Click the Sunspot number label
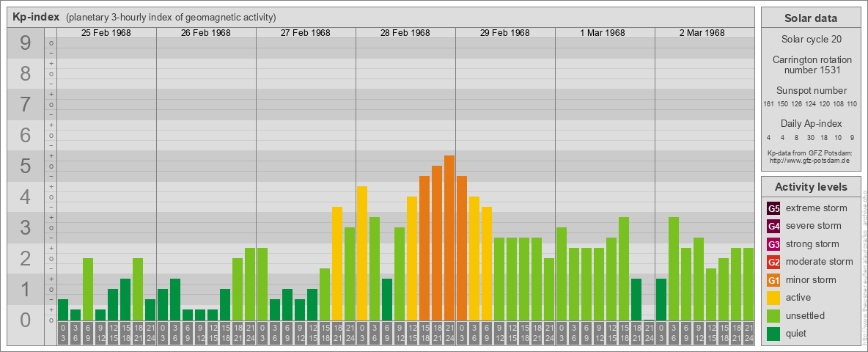 [811, 91]
